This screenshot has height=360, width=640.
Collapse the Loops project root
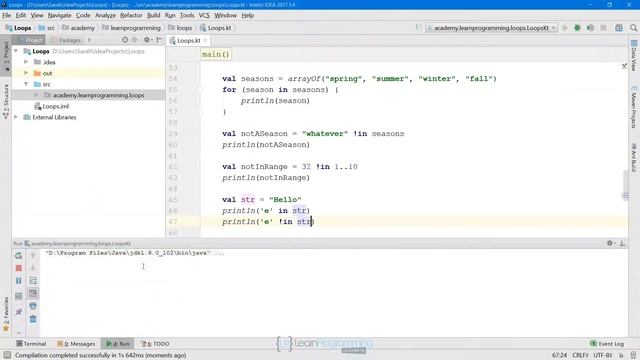point(16,51)
